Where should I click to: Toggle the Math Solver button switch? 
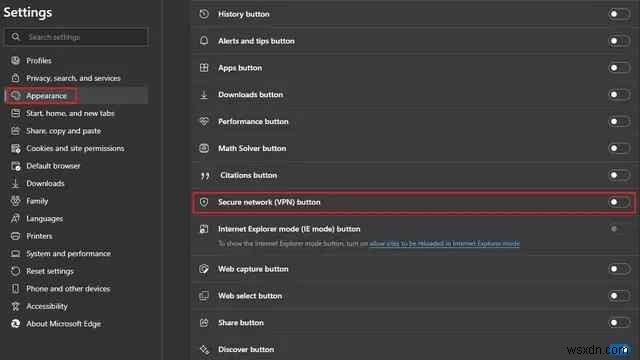tap(619, 148)
